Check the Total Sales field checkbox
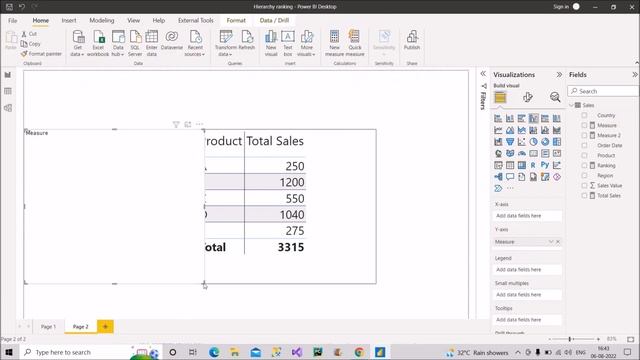Viewport: 640px width, 360px height. pyautogui.click(x=584, y=196)
